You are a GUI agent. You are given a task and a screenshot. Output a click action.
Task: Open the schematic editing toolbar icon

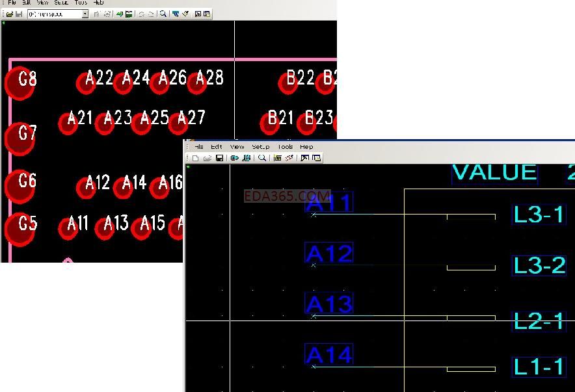coord(247,158)
